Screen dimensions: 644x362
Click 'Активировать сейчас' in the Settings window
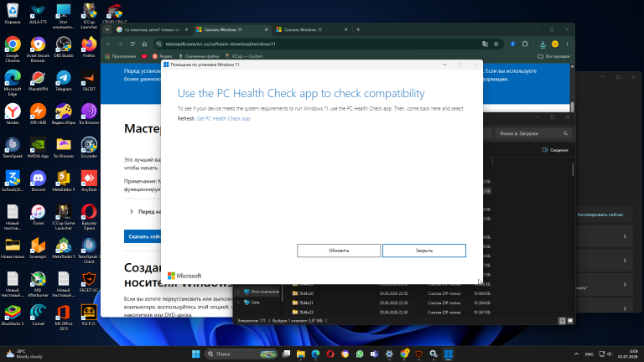(x=600, y=215)
